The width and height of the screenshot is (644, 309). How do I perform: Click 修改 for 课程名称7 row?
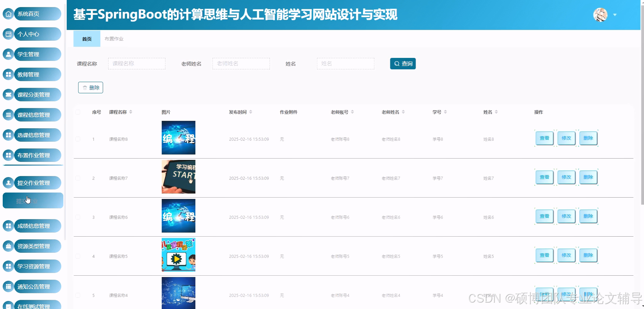(x=566, y=177)
